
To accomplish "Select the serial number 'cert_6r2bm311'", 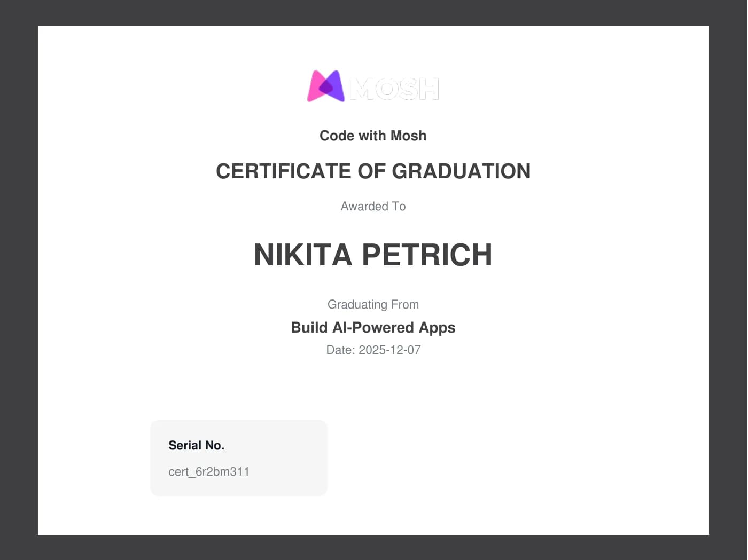I will (209, 471).
